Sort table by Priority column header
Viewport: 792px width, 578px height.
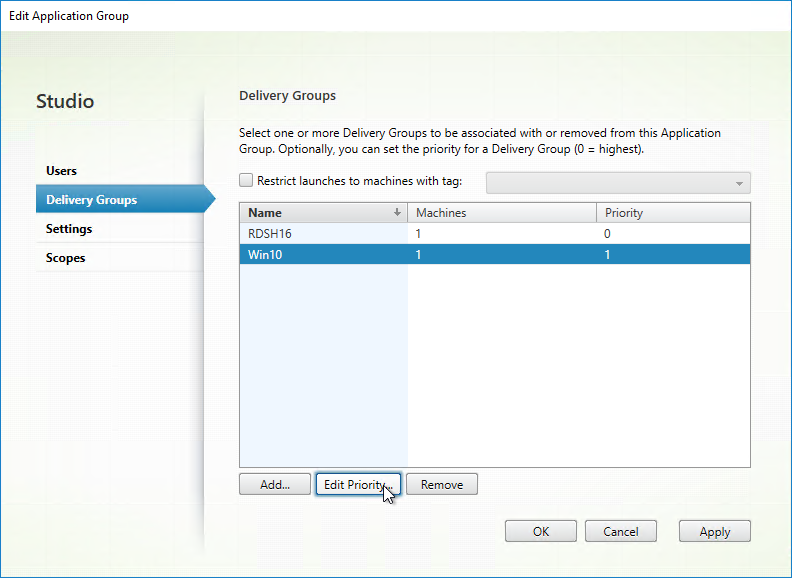tap(673, 213)
